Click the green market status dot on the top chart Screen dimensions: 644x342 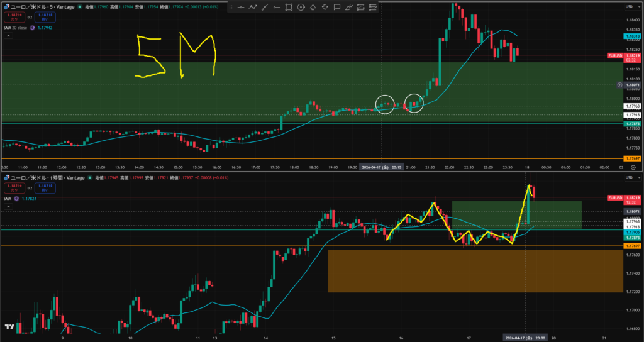[x=81, y=7]
